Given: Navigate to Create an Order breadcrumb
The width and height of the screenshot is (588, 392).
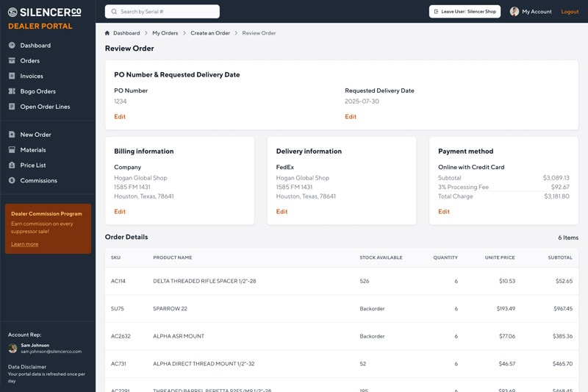Looking at the screenshot, I should (x=210, y=33).
